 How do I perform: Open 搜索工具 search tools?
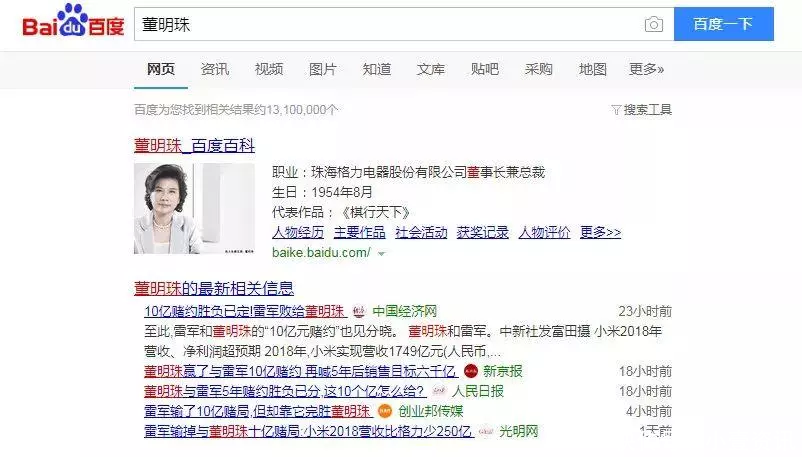[648, 110]
